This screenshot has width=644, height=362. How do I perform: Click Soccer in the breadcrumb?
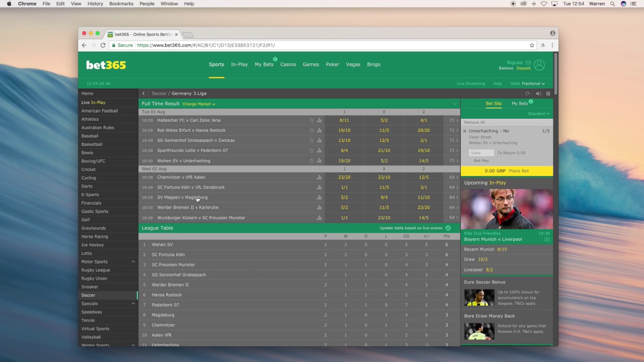(x=159, y=94)
